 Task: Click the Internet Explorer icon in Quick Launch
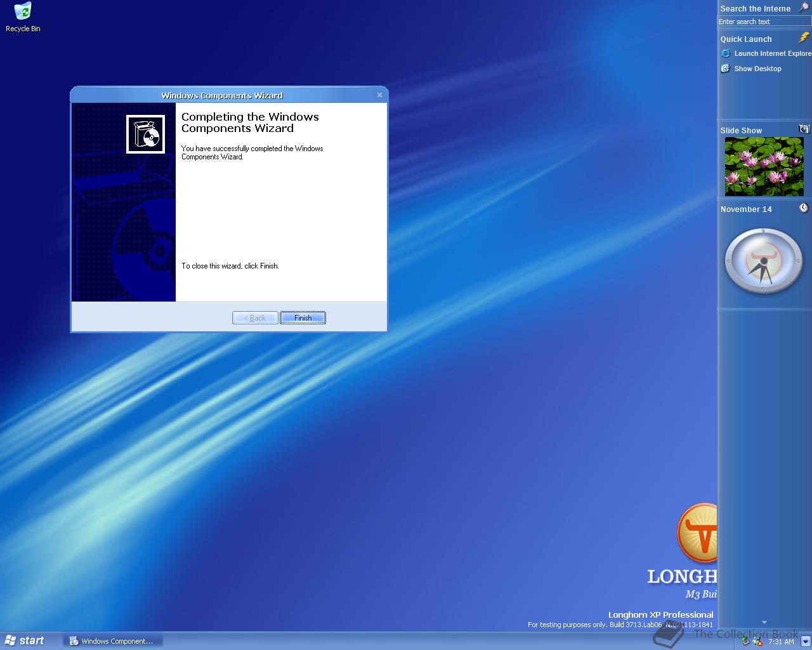pos(726,53)
